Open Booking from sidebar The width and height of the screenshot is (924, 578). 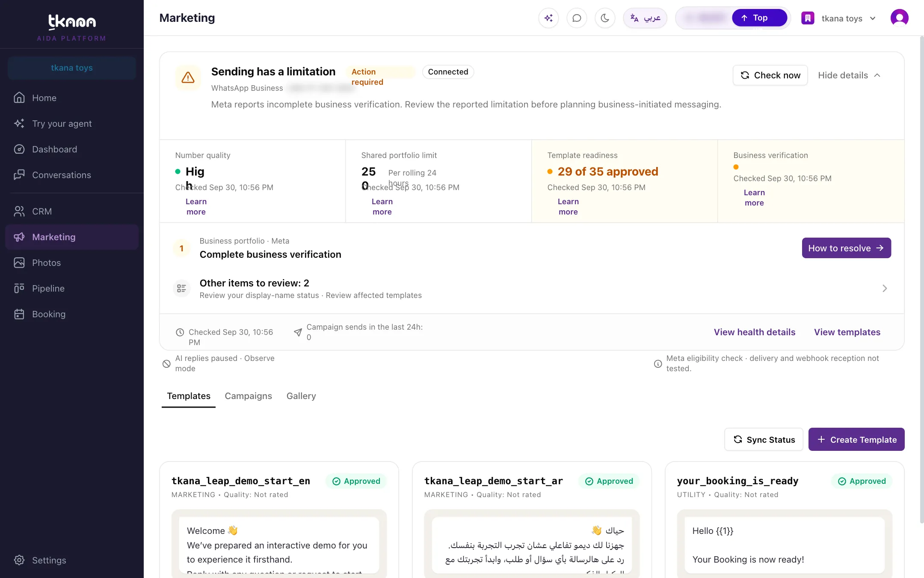coord(72,314)
